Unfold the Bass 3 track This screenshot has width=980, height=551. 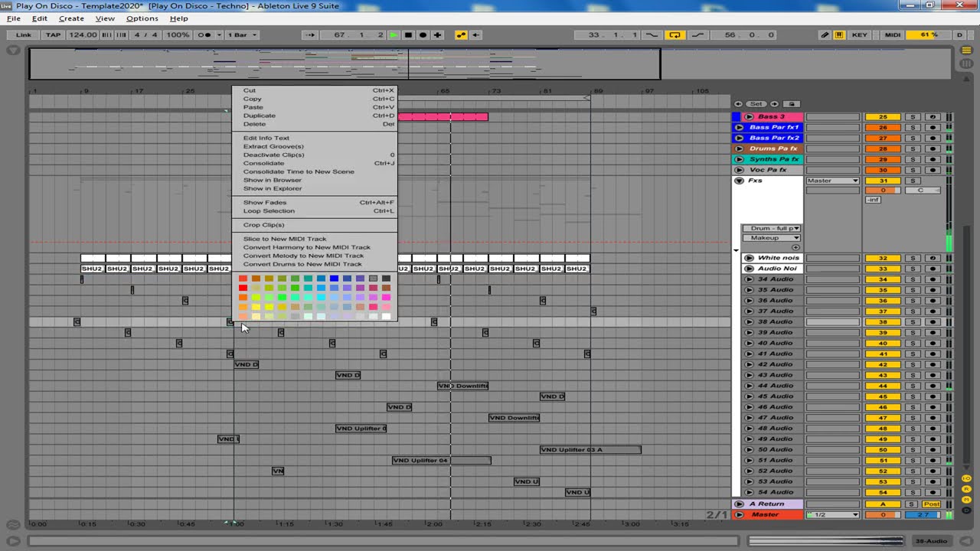click(x=750, y=117)
